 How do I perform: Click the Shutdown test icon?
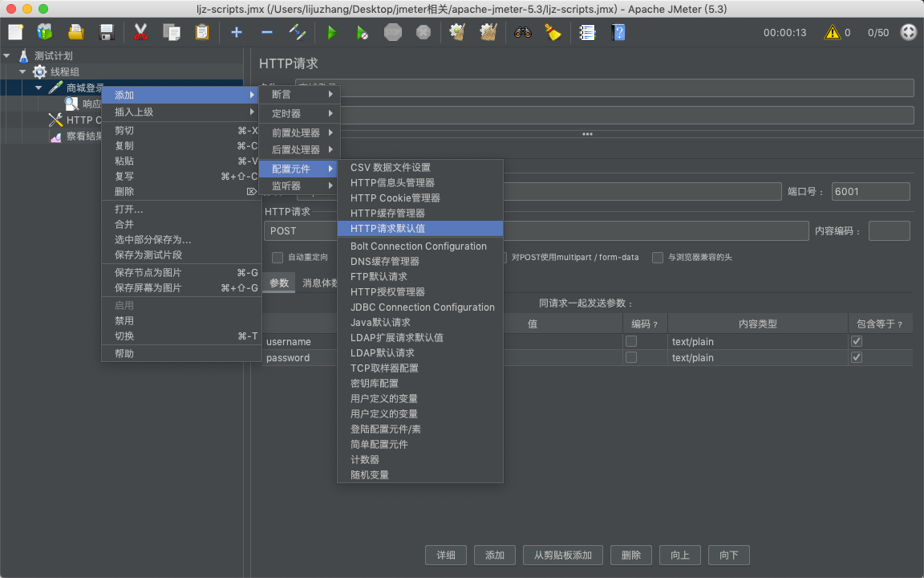[x=423, y=32]
